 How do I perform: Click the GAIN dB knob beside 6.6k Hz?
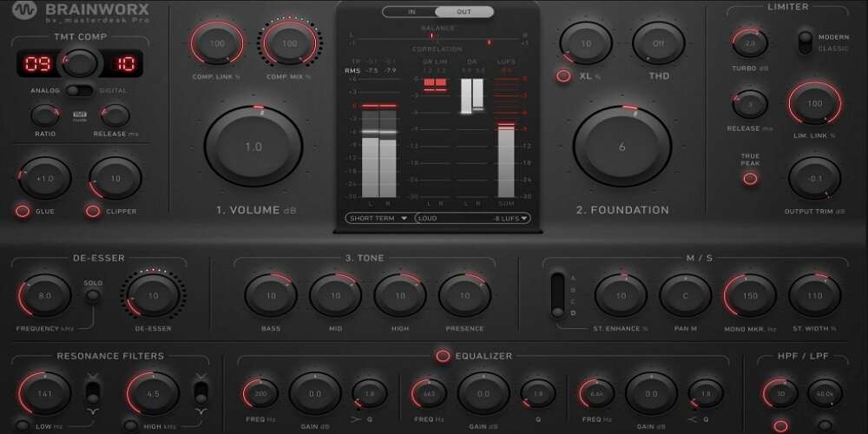(652, 393)
